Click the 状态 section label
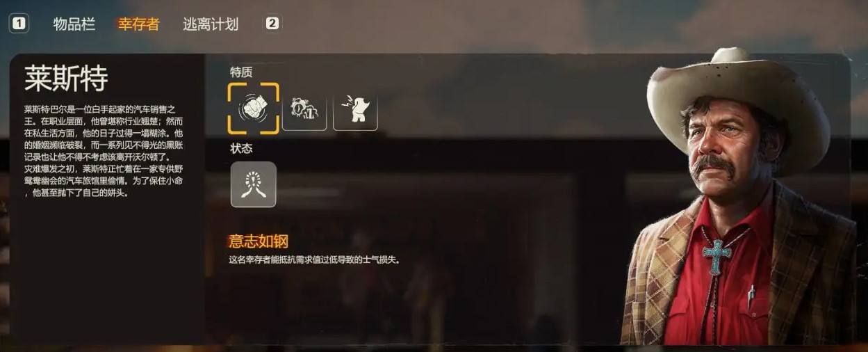The height and width of the screenshot is (352, 868). [x=241, y=148]
